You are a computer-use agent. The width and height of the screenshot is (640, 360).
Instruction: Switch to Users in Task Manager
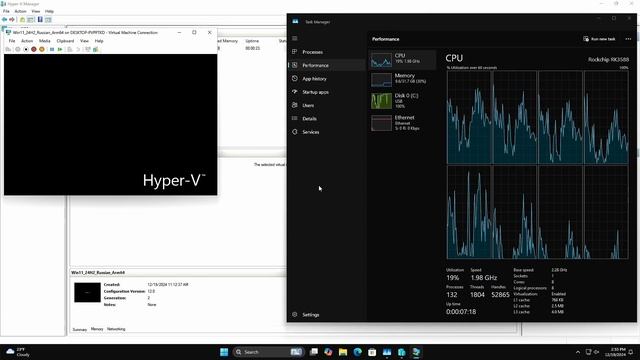327,105
